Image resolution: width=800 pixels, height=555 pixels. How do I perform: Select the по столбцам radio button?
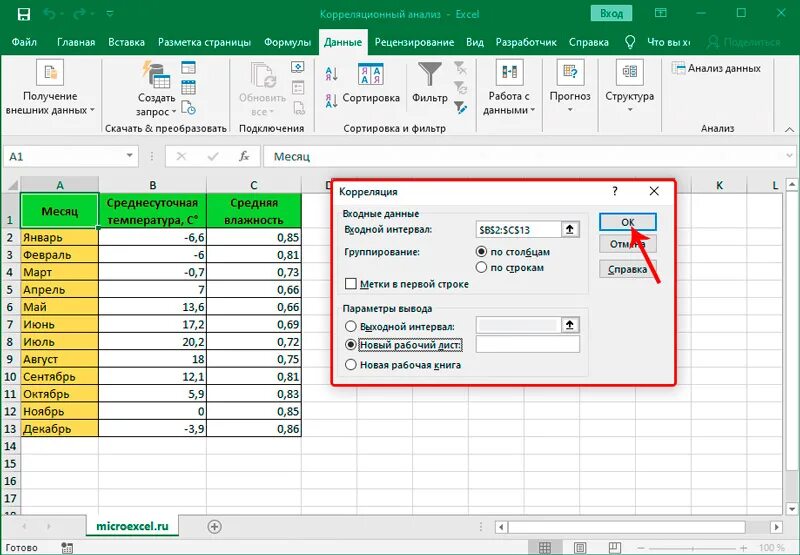pyautogui.click(x=481, y=251)
